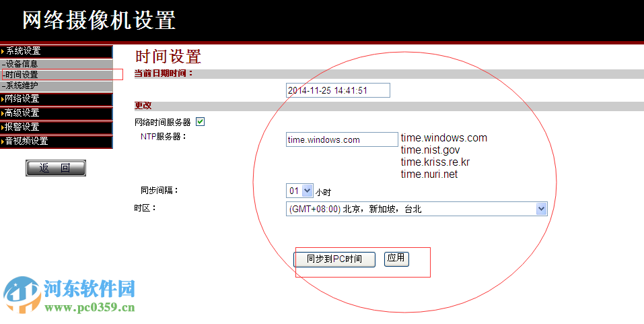The image size is (644, 324).
Task: Click the 返回 button
Action: (x=56, y=168)
